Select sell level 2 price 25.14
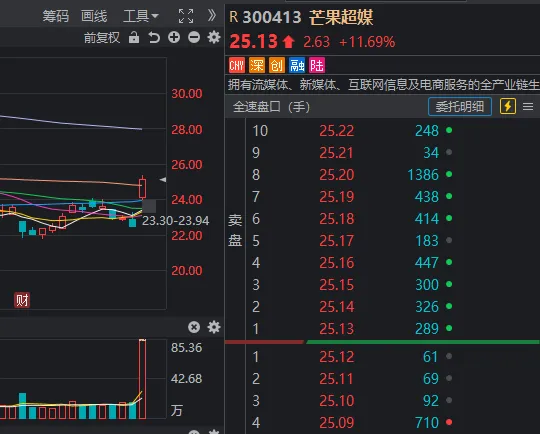The width and height of the screenshot is (540, 434). tap(336, 307)
